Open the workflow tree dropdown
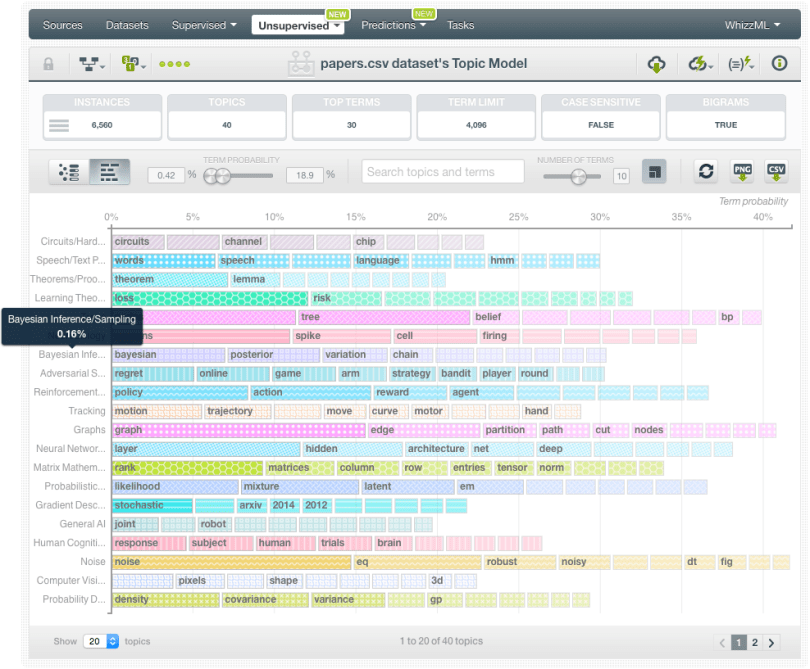810x669 pixels. point(93,64)
